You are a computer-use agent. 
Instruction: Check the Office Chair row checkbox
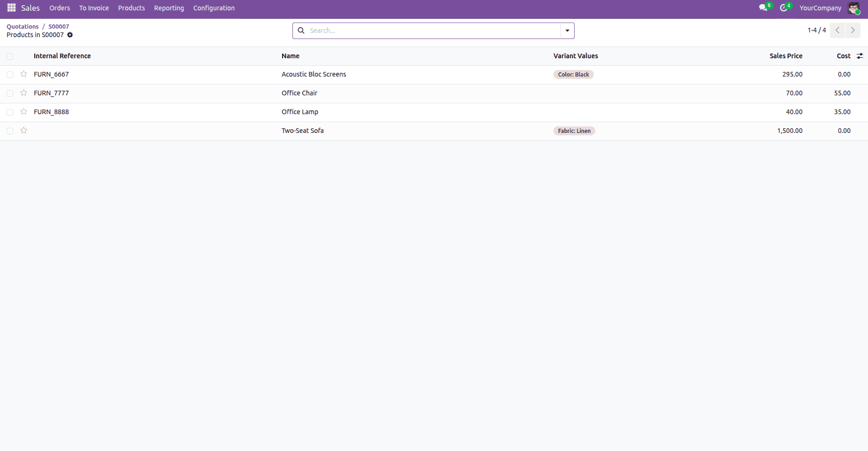[x=10, y=93]
